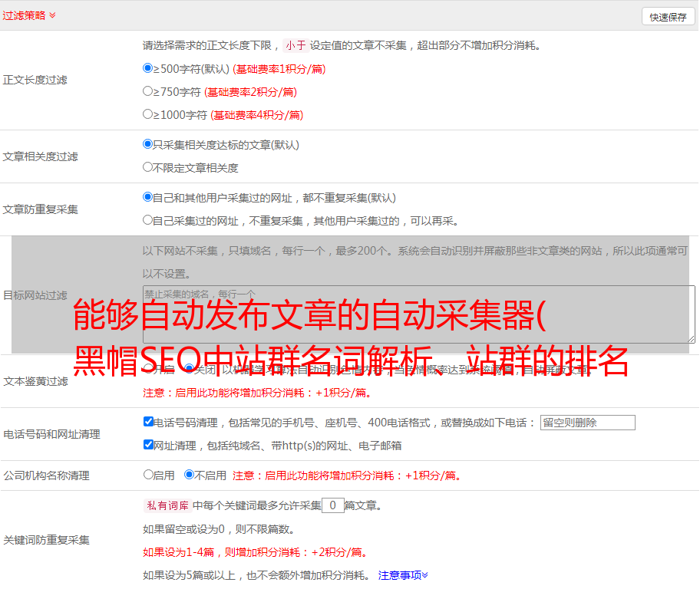Select 自己和其他用户采集过的网址 no-repeat option
Viewport: 700px width, 589px height.
[x=148, y=197]
